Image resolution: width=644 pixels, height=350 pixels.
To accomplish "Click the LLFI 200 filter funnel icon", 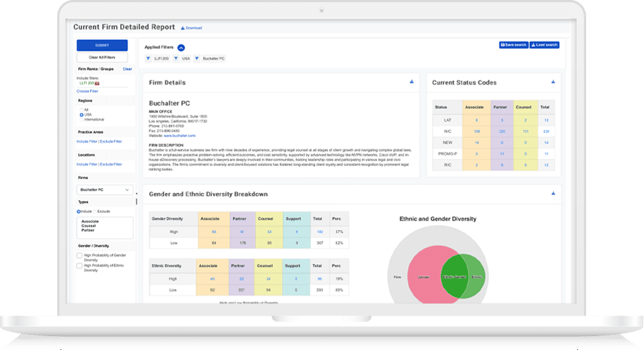I will tap(149, 59).
